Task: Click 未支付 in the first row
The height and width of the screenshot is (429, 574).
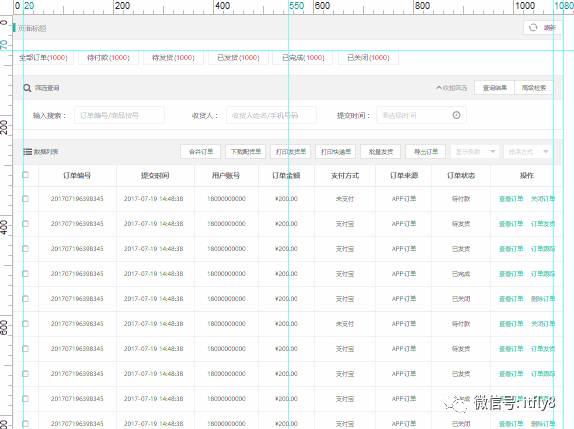Action: [345, 199]
